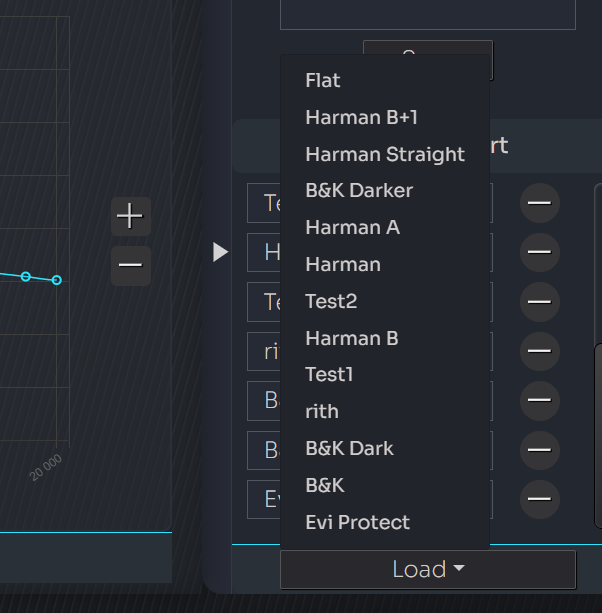This screenshot has height=613, width=602.
Task: Load the B&K Darker preset
Action: coord(359,191)
